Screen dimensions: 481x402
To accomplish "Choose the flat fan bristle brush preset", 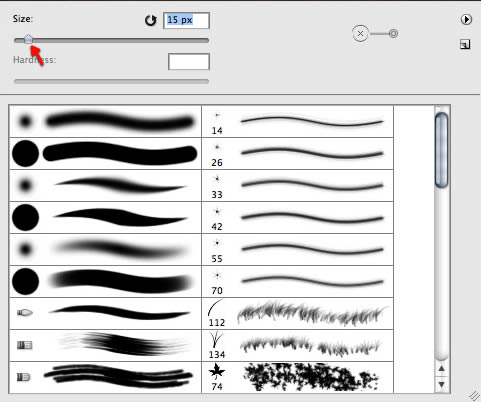I will pyautogui.click(x=105, y=345).
